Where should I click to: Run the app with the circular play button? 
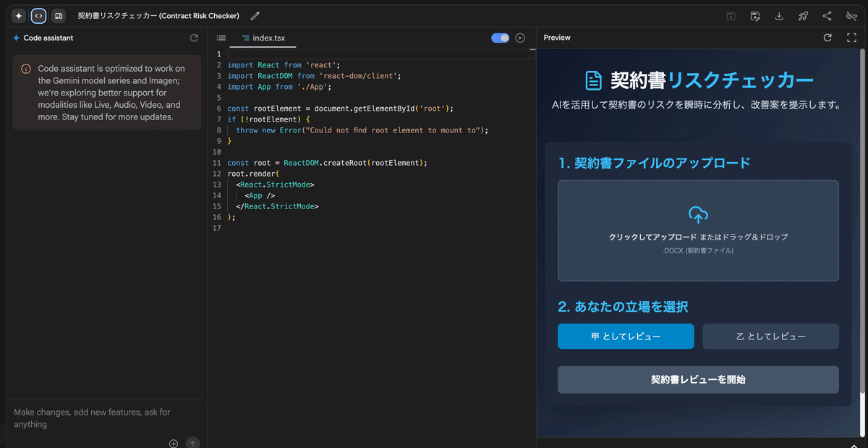(520, 37)
